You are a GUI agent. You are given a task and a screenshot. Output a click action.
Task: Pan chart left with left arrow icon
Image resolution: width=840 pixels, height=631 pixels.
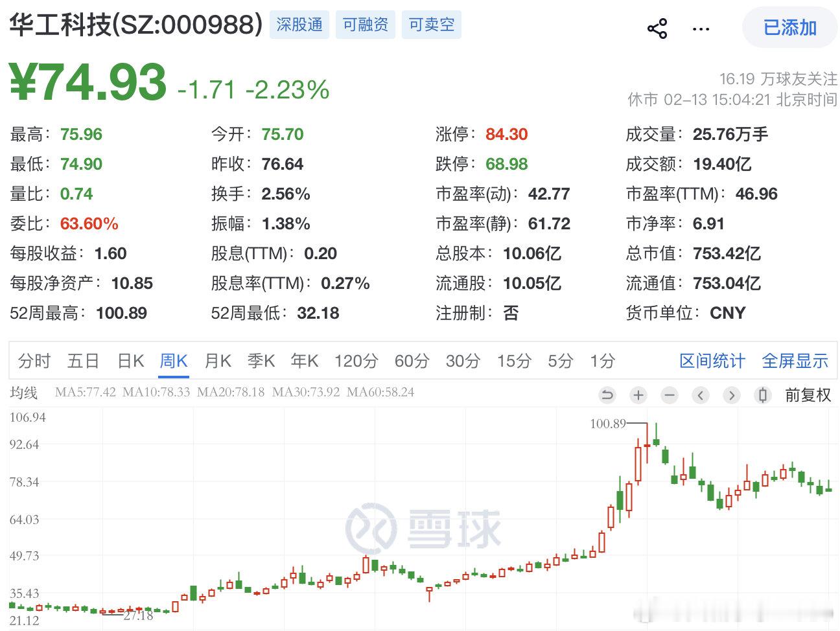[701, 395]
